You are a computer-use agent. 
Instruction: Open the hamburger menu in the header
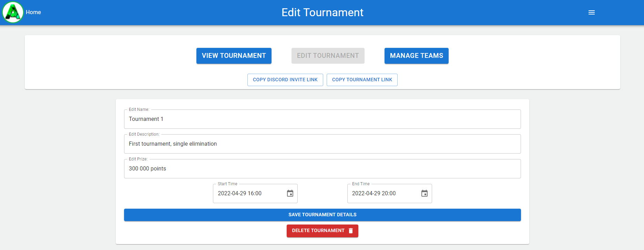[x=591, y=12]
